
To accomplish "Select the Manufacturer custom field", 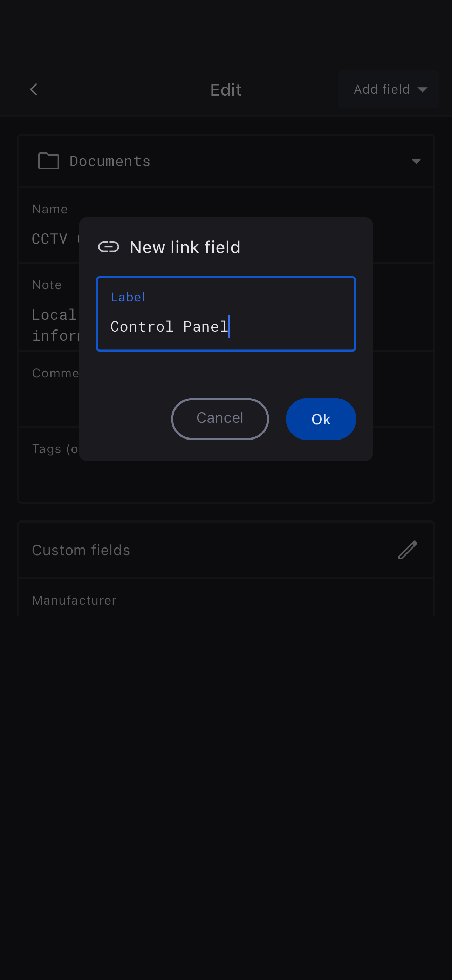I will (74, 600).
